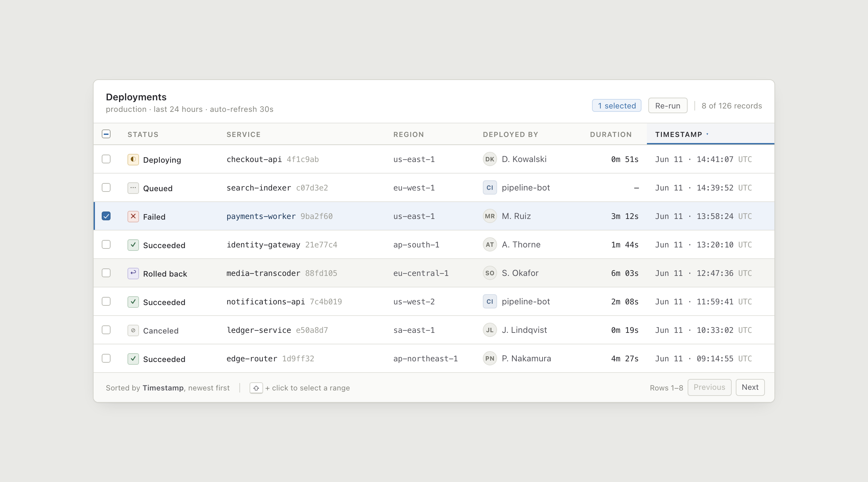The image size is (868, 482).
Task: Click the Service column header
Action: [x=243, y=135]
